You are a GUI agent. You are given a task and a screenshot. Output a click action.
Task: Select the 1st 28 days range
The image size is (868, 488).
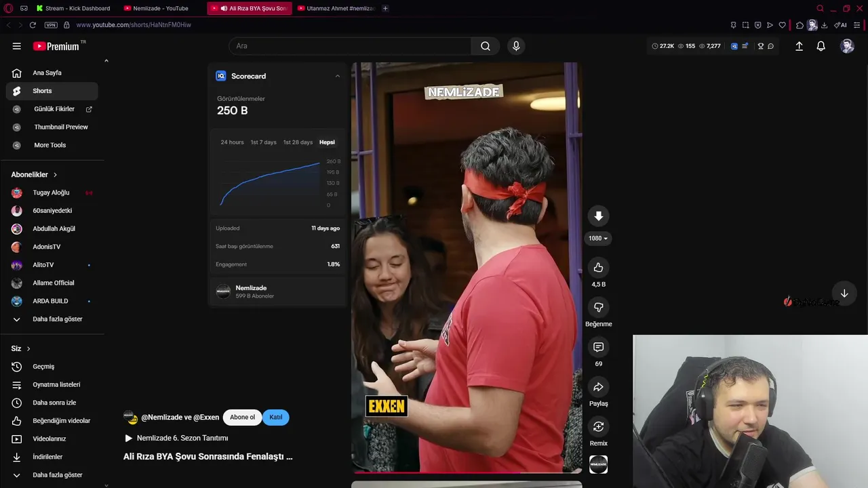(x=298, y=142)
